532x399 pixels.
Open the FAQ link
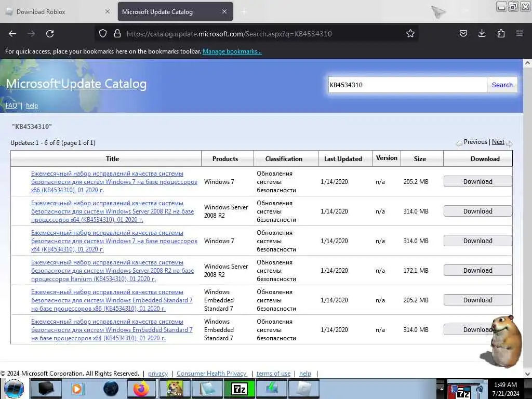[x=11, y=105]
